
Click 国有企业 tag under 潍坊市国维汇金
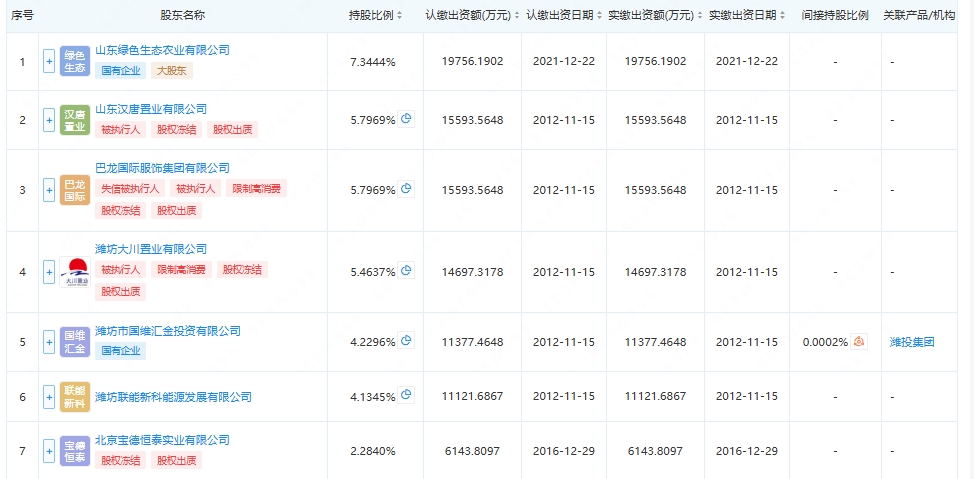pos(121,352)
